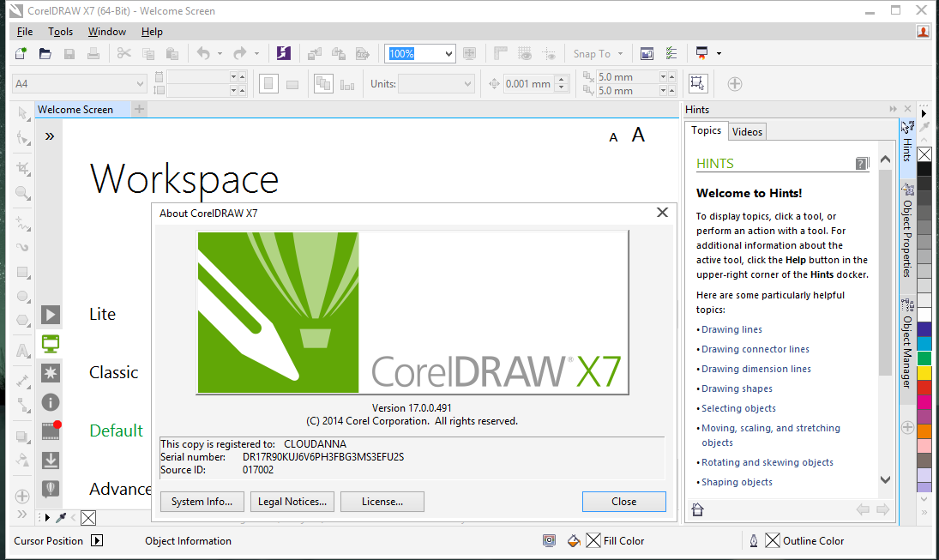
Task: Open the page size A4 dropdown
Action: (140, 84)
